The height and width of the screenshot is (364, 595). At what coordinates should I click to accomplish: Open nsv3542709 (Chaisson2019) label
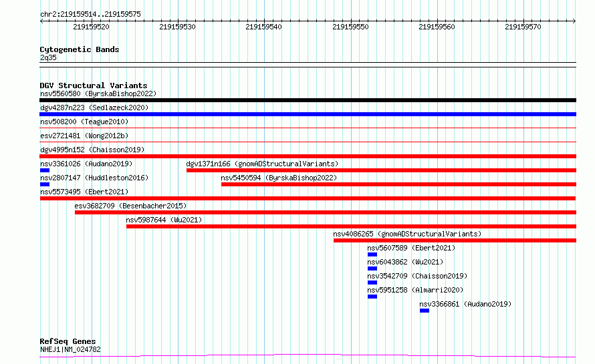pyautogui.click(x=417, y=276)
